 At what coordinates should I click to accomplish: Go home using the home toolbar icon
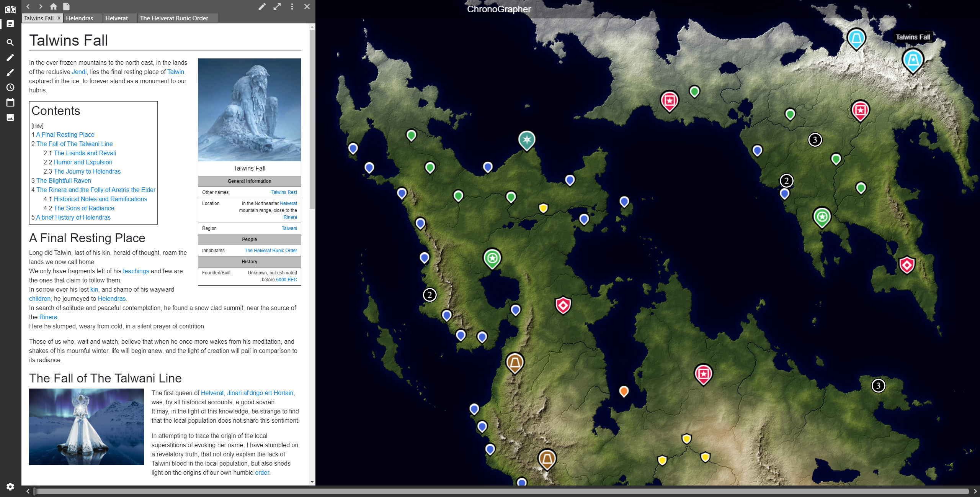(53, 7)
